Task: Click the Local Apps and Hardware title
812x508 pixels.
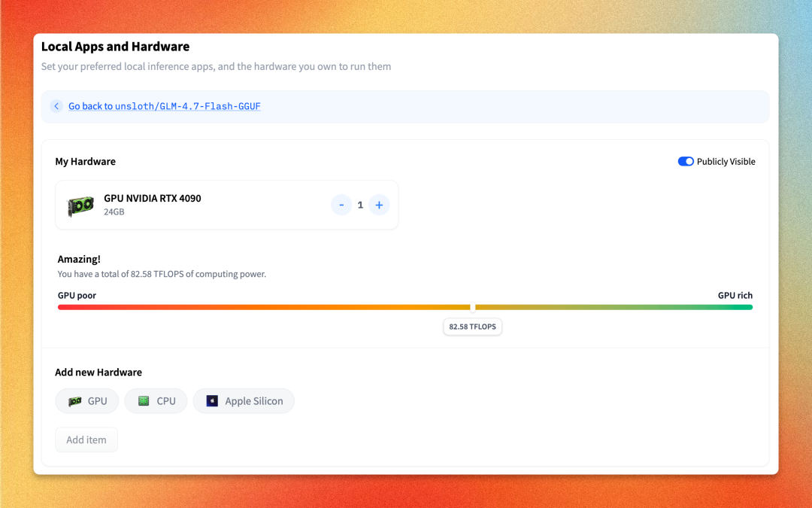Action: pyautogui.click(x=116, y=47)
